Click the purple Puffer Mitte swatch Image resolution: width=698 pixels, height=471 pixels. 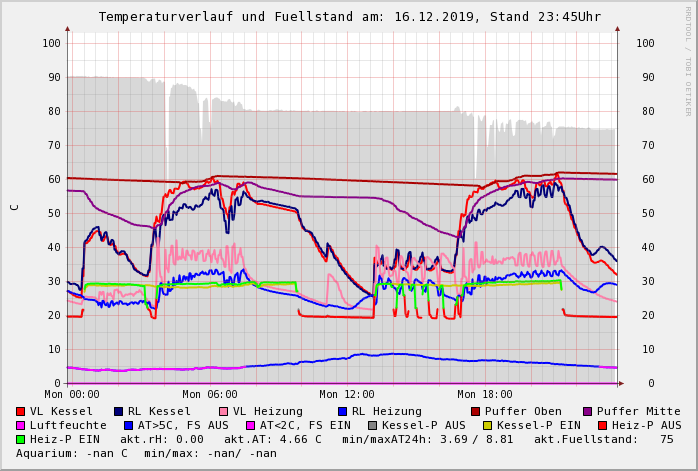click(x=588, y=411)
